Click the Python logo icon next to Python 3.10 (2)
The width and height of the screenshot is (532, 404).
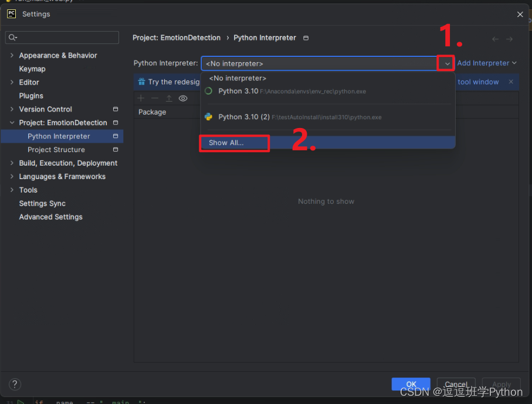[209, 117]
